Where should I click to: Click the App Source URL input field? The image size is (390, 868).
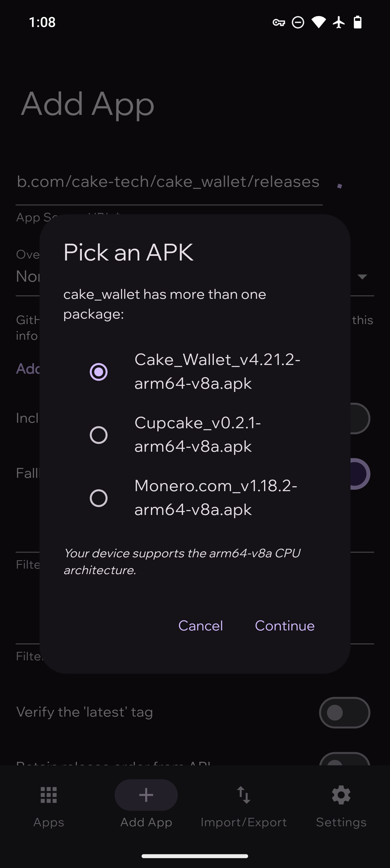coord(169,182)
